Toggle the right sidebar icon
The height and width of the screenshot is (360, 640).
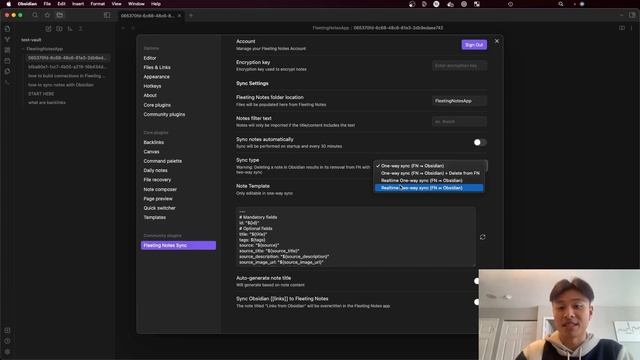[632, 15]
